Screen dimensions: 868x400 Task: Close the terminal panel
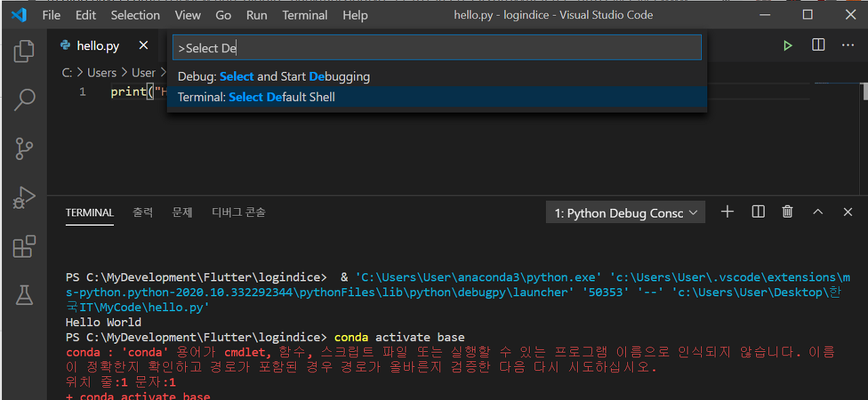848,212
